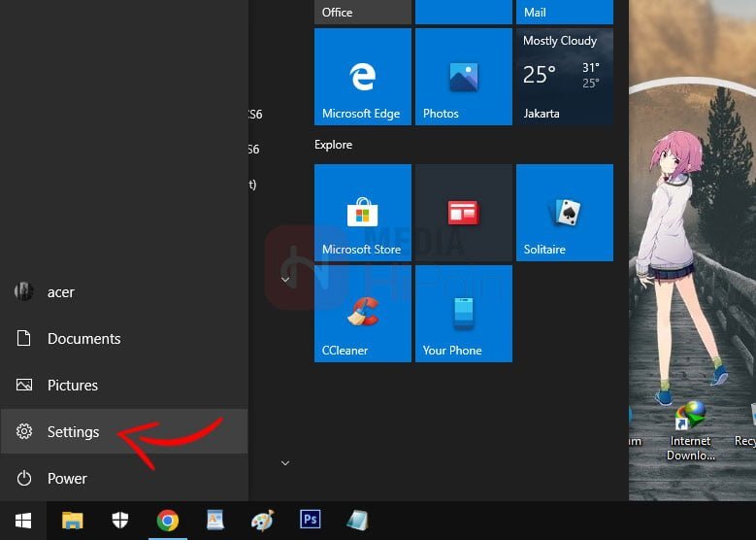This screenshot has height=540, width=756.
Task: Launch the Solitaire tile
Action: click(x=565, y=213)
